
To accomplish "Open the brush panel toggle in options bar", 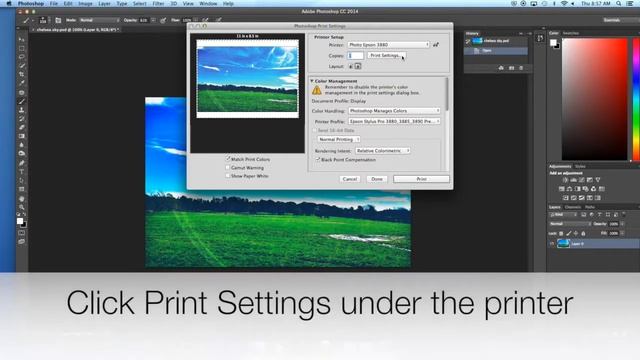I will 58,20.
